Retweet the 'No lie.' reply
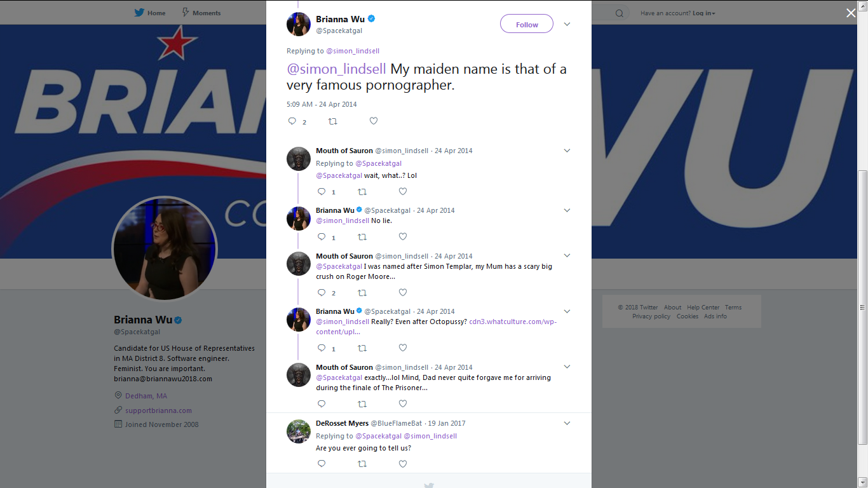Screen dimensions: 868x488 (362, 237)
